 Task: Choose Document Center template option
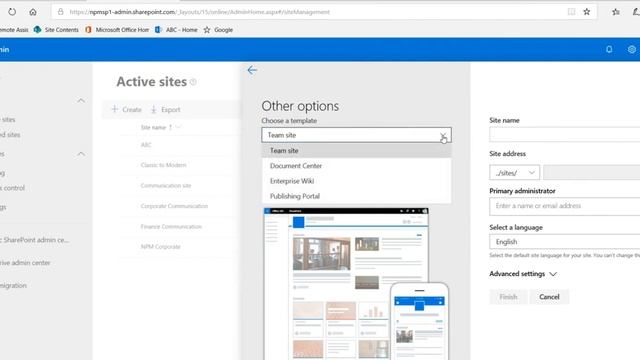click(x=356, y=166)
